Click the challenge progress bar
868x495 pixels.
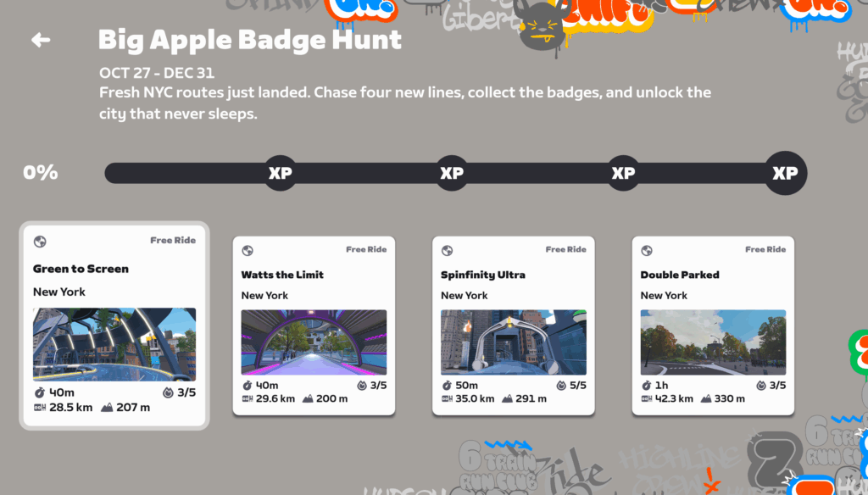tap(455, 173)
